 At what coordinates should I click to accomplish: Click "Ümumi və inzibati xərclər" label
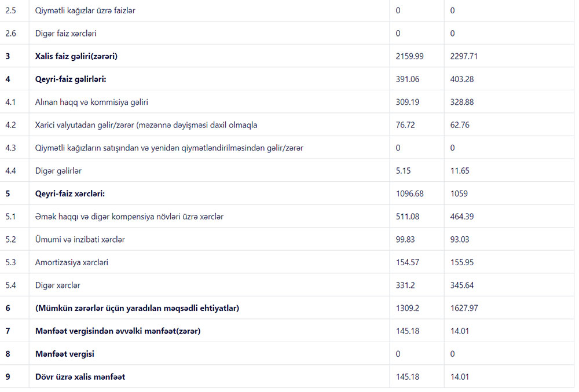point(80,239)
